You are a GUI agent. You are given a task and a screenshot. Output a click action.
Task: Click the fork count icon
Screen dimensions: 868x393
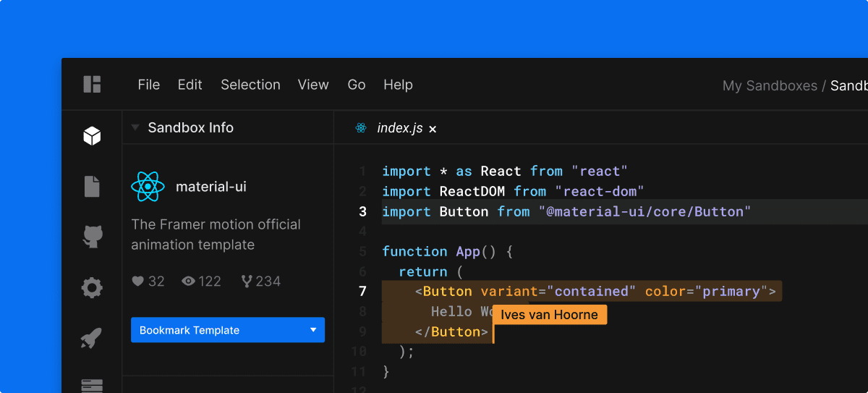pyautogui.click(x=246, y=282)
